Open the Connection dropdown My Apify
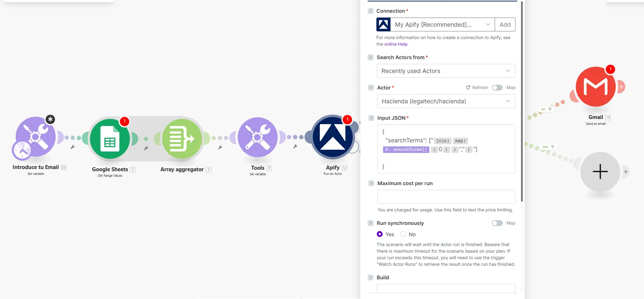The image size is (644, 299). click(442, 24)
